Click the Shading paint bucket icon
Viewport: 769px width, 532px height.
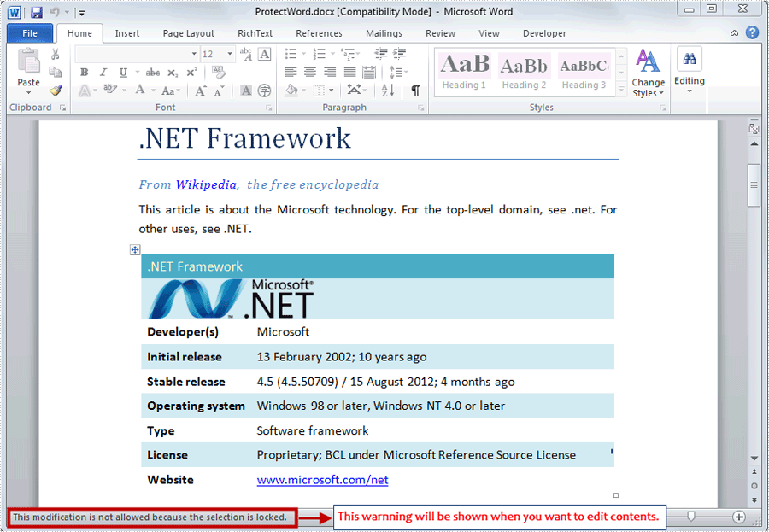292,91
